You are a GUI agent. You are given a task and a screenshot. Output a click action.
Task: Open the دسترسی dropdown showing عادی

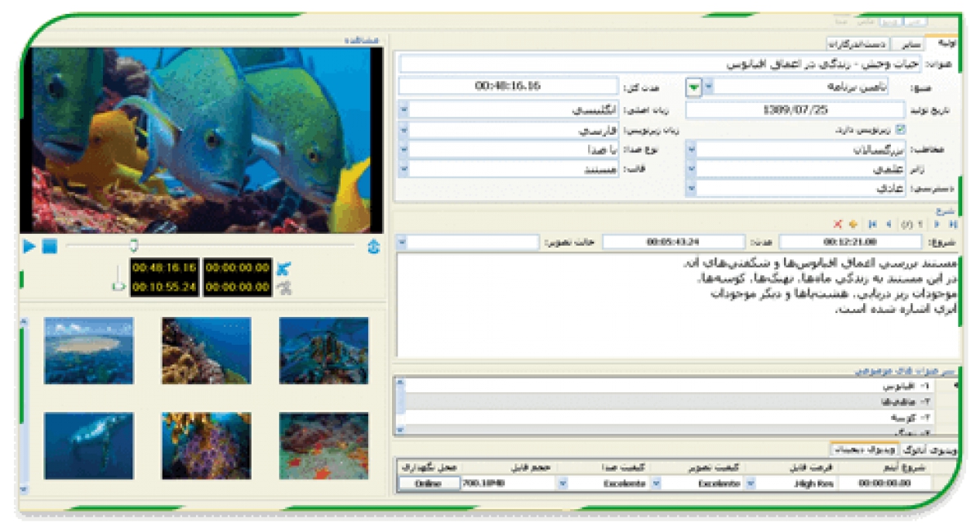click(692, 189)
